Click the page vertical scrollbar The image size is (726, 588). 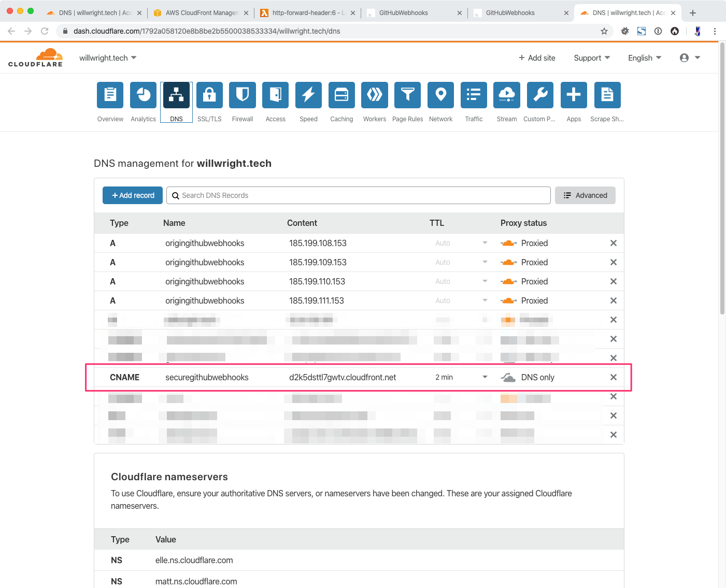722,179
